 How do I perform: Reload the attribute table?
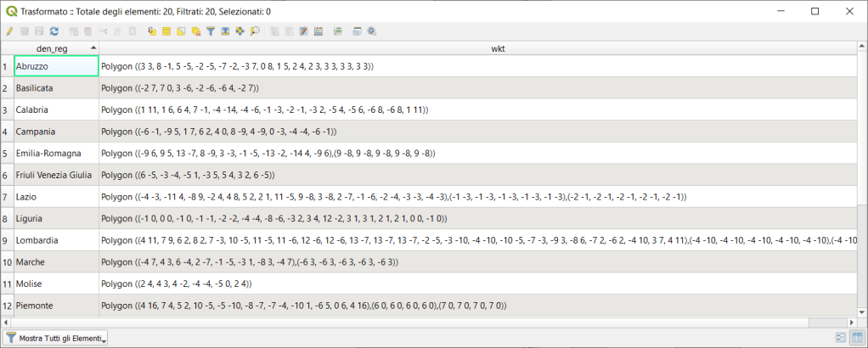(x=54, y=31)
